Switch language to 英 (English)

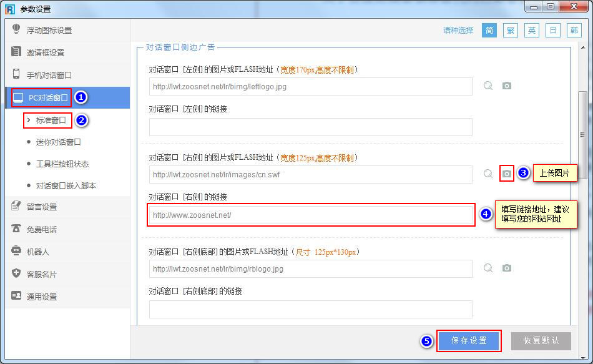[531, 30]
